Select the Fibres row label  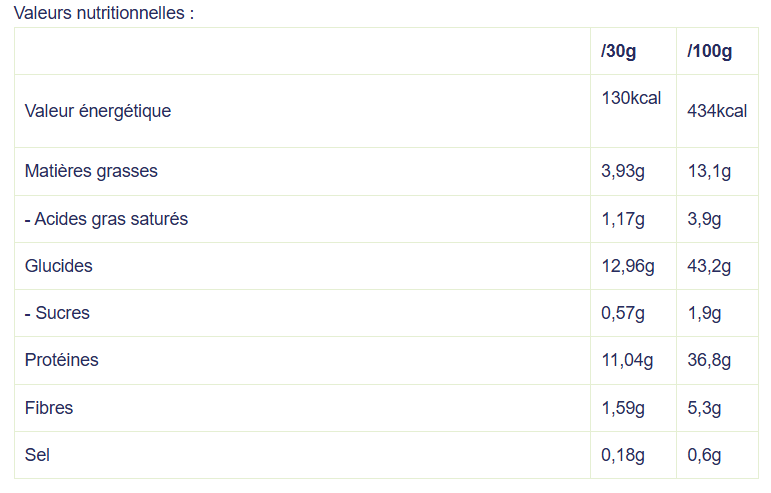[x=49, y=408]
